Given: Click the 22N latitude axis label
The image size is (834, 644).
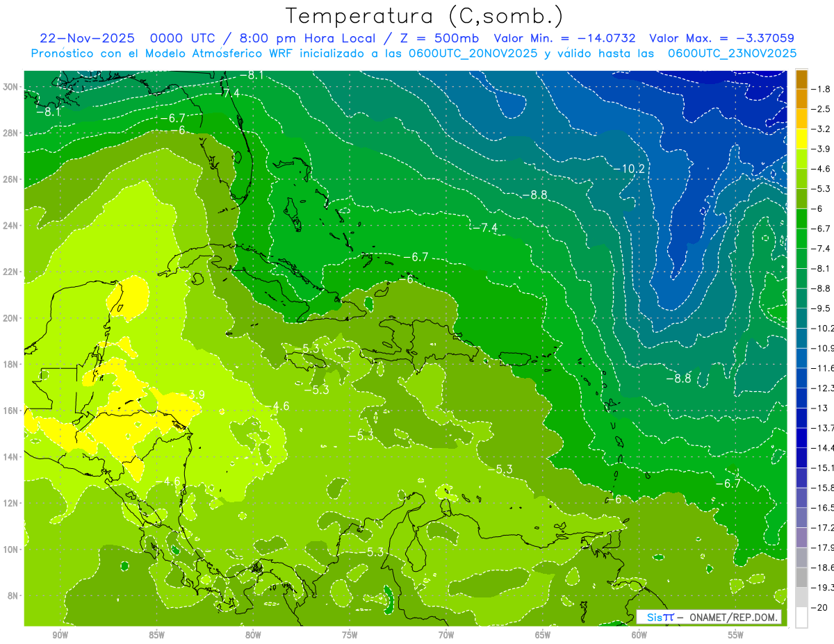Looking at the screenshot, I should (x=11, y=272).
